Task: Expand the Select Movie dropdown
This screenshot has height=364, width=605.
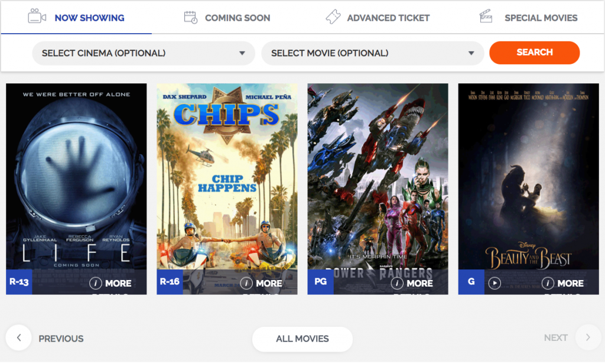Action: [373, 53]
